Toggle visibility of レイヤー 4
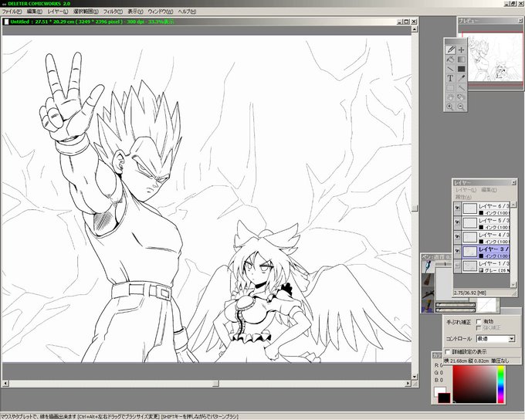 click(457, 237)
